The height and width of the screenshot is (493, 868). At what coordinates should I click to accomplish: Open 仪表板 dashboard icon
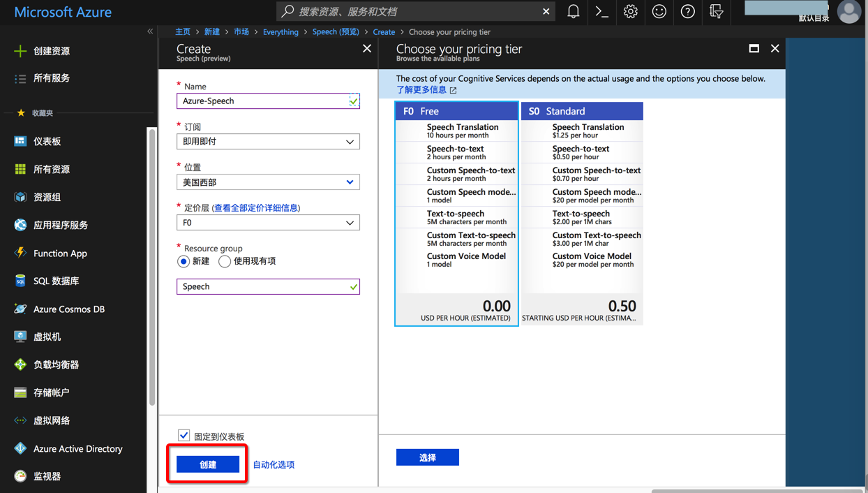point(20,141)
